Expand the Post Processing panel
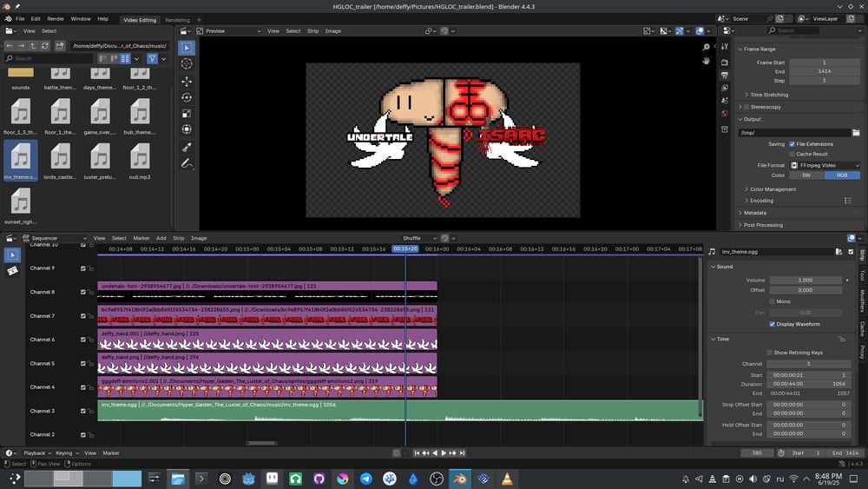The height and width of the screenshot is (489, 868). [763, 225]
